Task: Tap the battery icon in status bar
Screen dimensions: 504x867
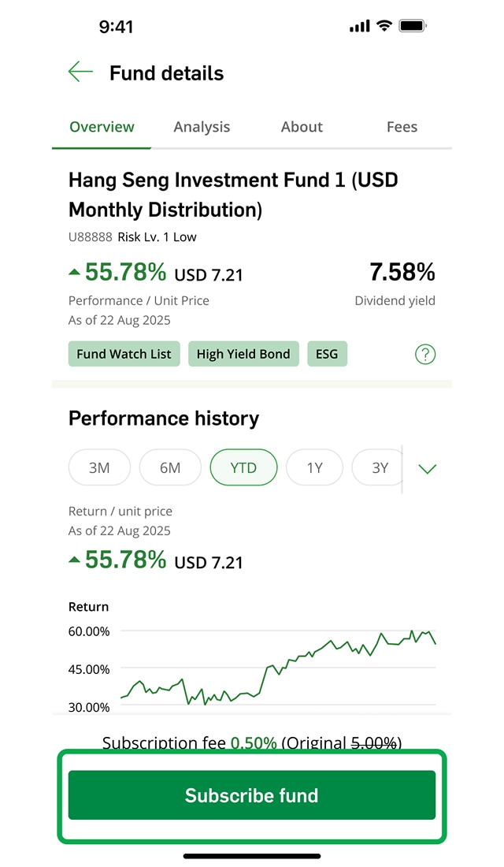Action: click(413, 26)
